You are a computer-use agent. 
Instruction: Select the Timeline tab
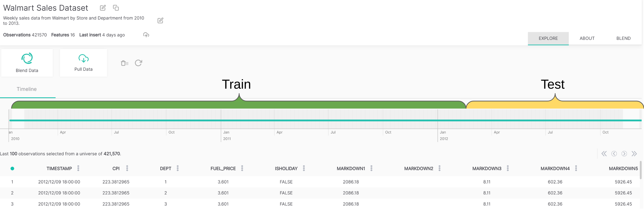27,89
